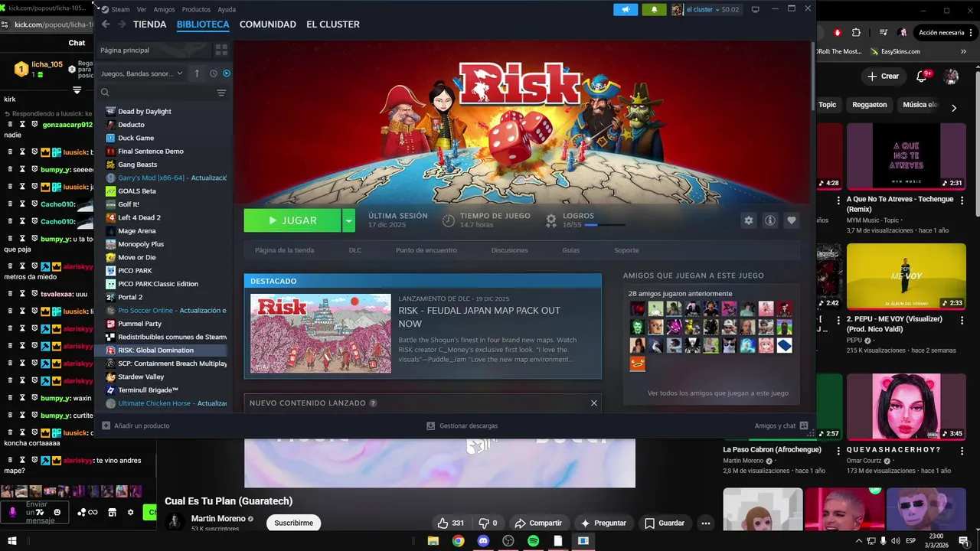The width and height of the screenshot is (980, 551).
Task: Click the sort ascending arrow in library
Action: 197,73
